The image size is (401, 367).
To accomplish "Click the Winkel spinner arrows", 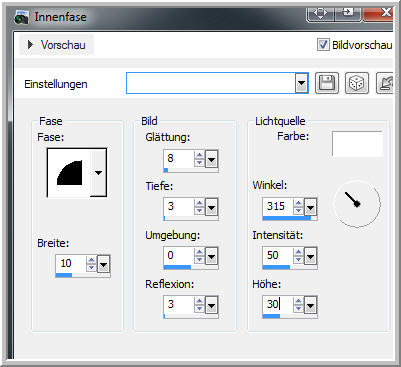I will pyautogui.click(x=298, y=207).
